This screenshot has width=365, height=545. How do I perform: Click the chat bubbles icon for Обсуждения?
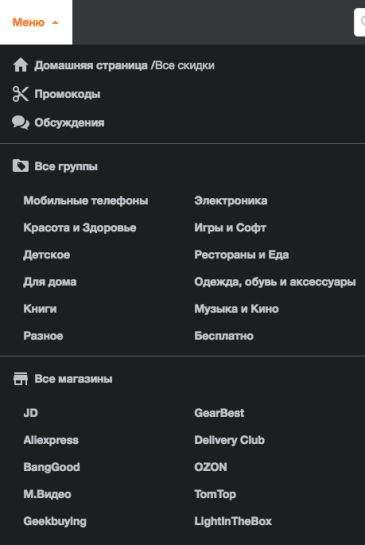pyautogui.click(x=21, y=122)
